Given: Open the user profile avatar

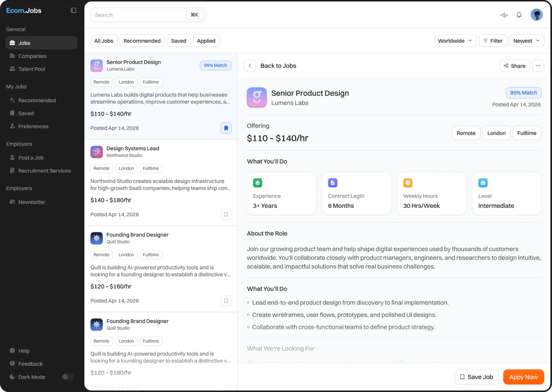Looking at the screenshot, I should (537, 15).
